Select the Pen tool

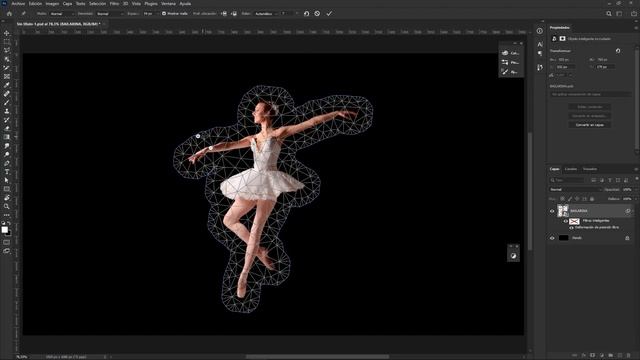(x=7, y=163)
